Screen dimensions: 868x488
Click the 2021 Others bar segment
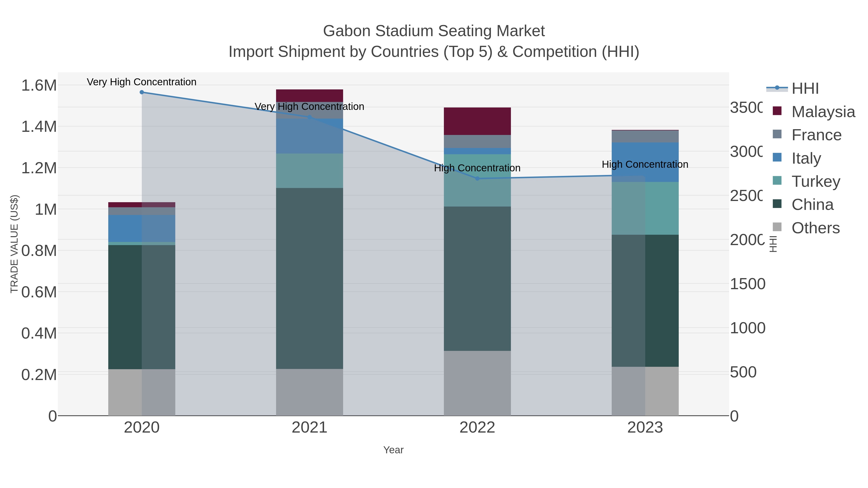click(310, 392)
